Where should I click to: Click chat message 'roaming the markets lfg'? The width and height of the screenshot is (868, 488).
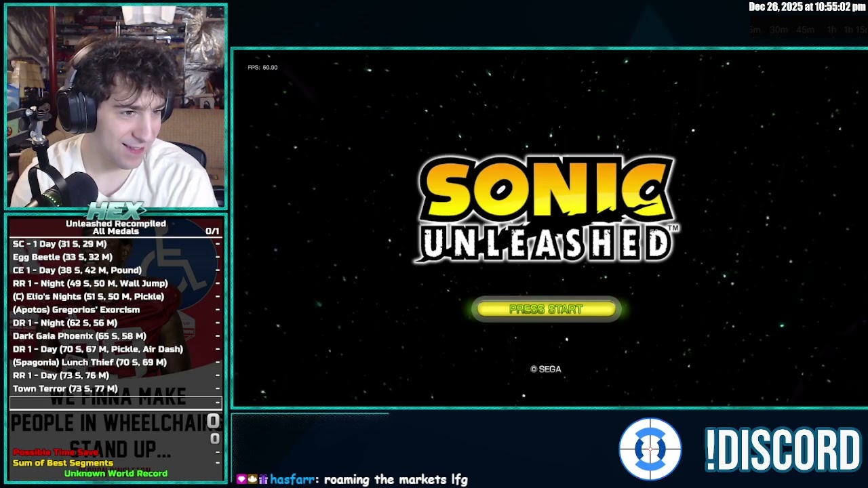coord(396,480)
